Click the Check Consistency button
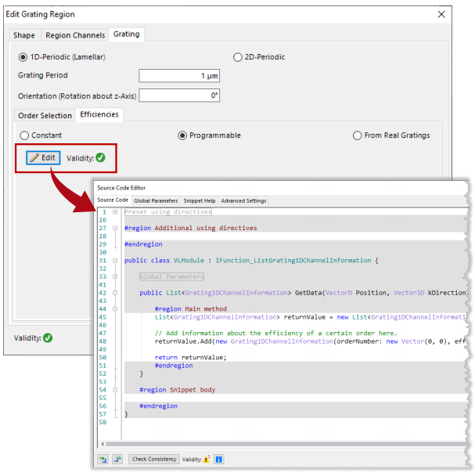 pos(154,459)
